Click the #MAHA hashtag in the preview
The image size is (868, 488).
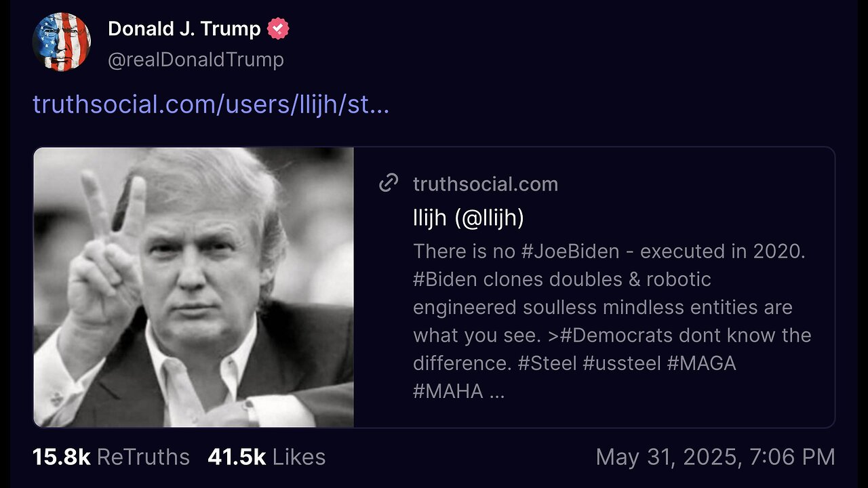(x=448, y=392)
